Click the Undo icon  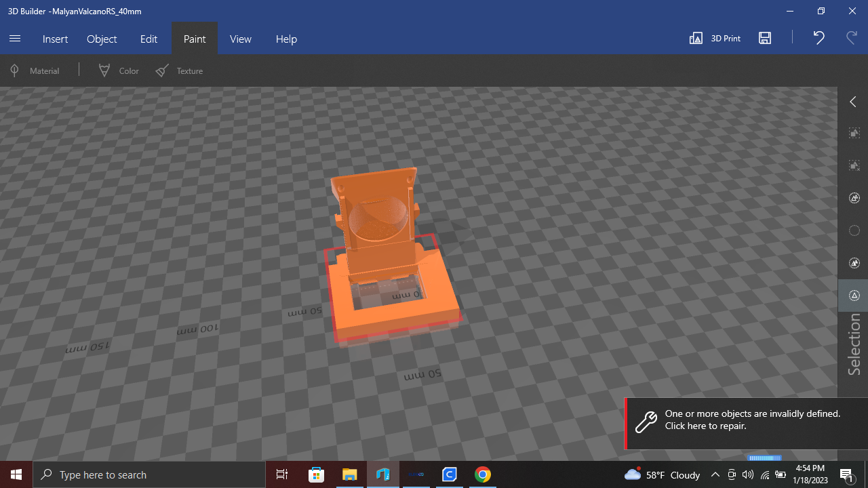tap(818, 38)
